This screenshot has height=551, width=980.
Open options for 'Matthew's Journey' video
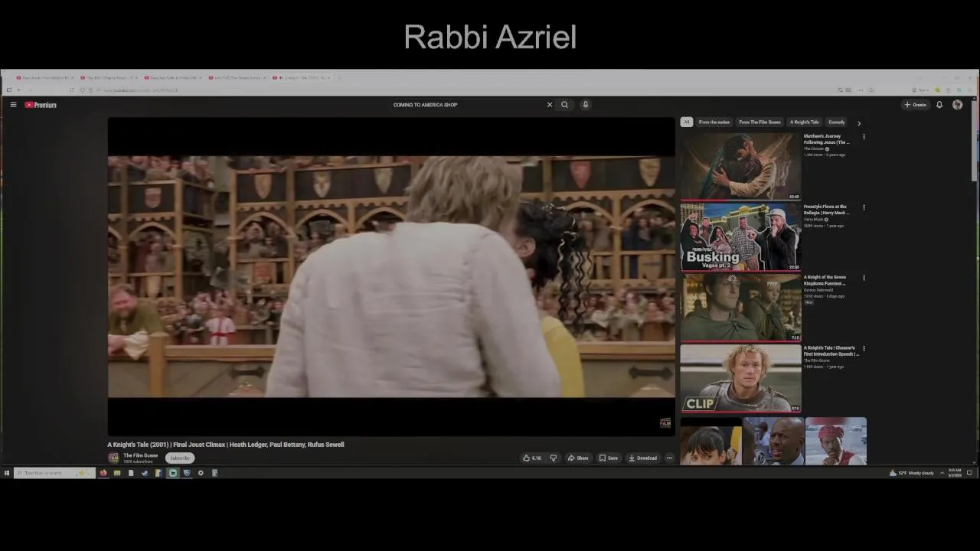pos(864,137)
